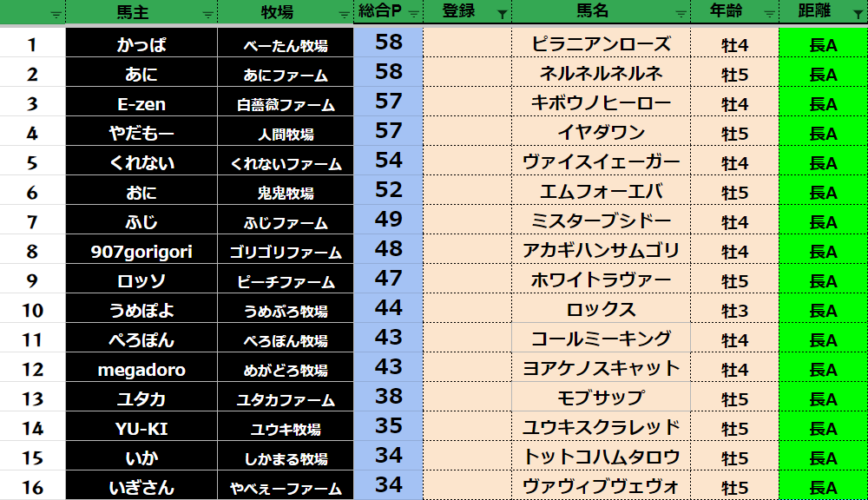Open the filter for the rank number column
The width and height of the screenshot is (868, 500).
56,14
